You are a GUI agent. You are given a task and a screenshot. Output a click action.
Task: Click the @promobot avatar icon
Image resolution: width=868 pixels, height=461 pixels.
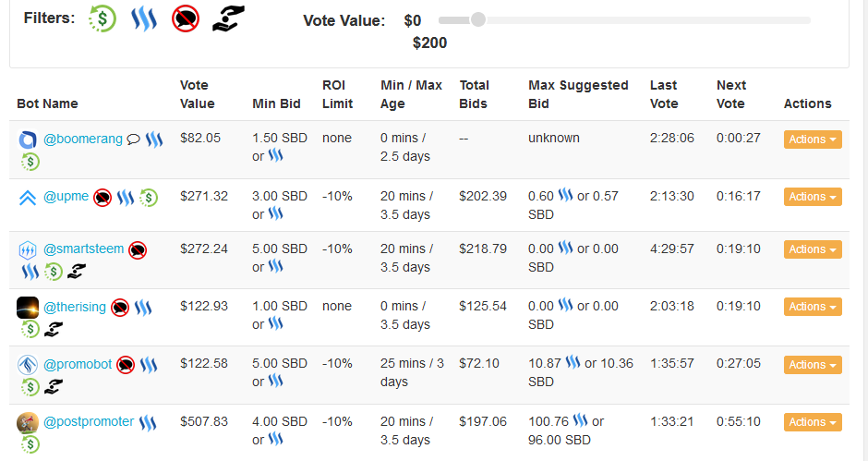(x=28, y=365)
